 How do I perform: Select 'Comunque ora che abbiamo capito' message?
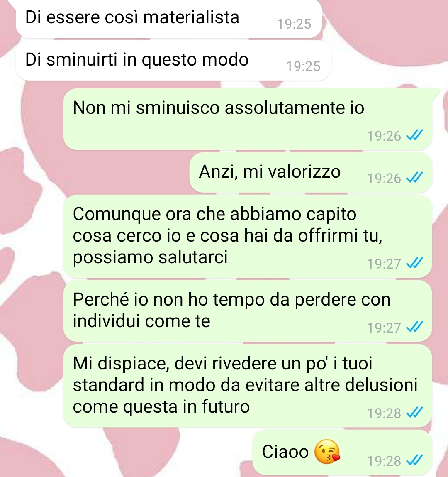pos(248,236)
